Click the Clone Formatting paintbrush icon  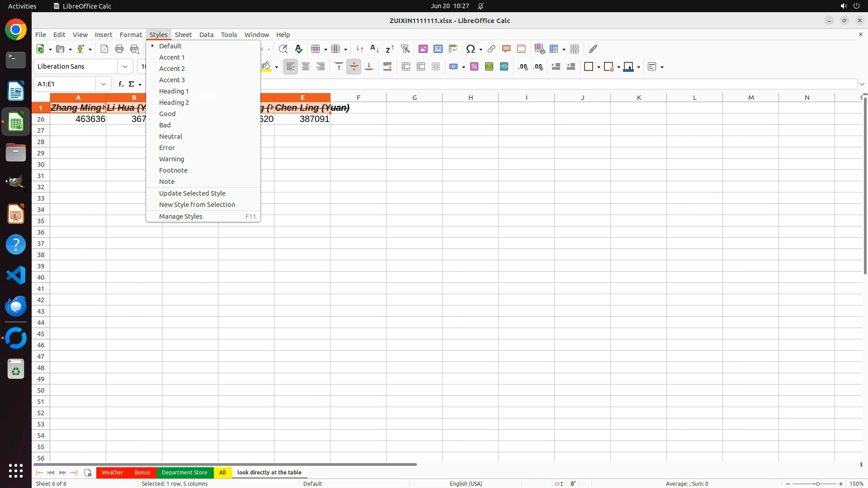click(593, 49)
